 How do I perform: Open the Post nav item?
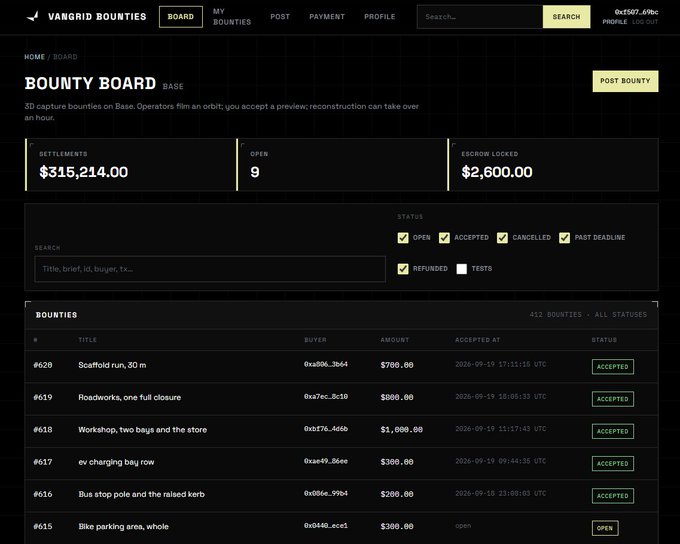click(x=280, y=17)
